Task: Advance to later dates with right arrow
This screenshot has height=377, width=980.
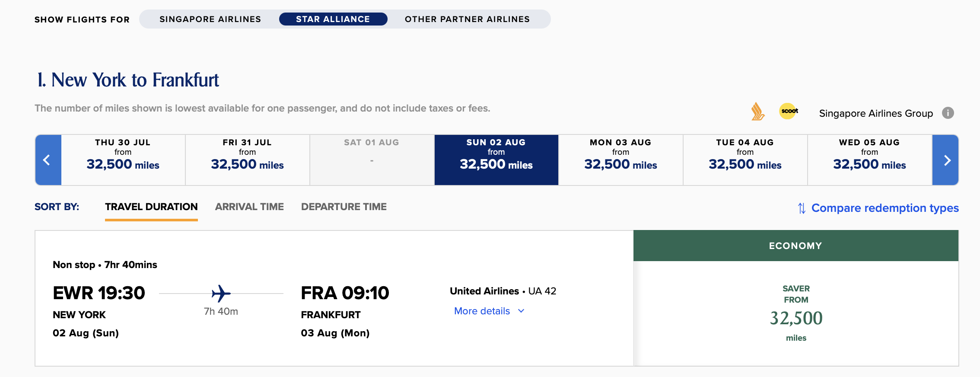Action: tap(946, 160)
